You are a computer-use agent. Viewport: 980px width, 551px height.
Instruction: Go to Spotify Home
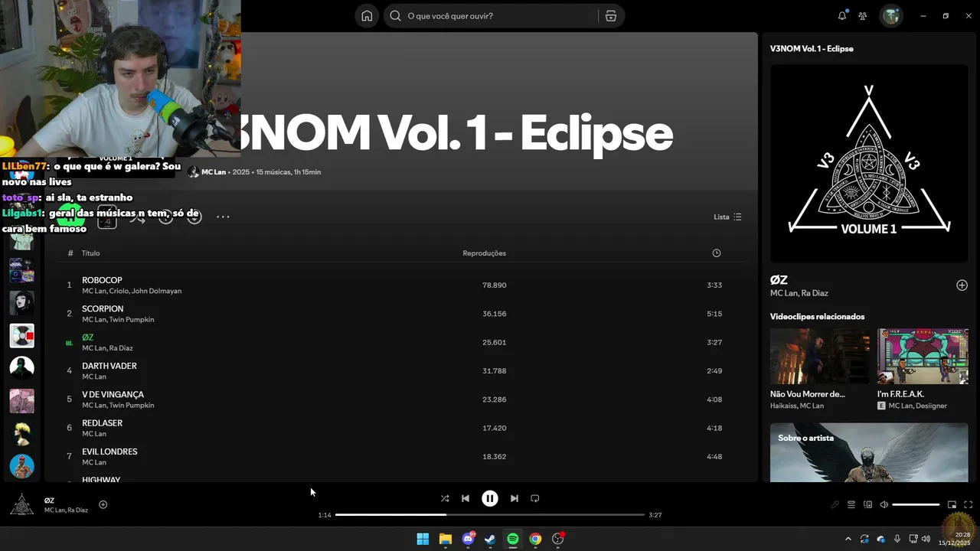367,16
